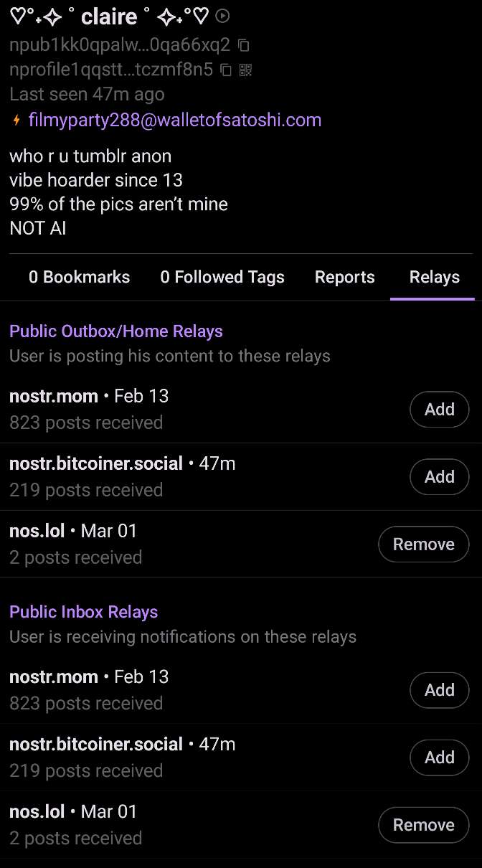Open nos.lol relay entry under Outbox/Home Relays
Viewport: 482px width, 868px height.
(37, 531)
